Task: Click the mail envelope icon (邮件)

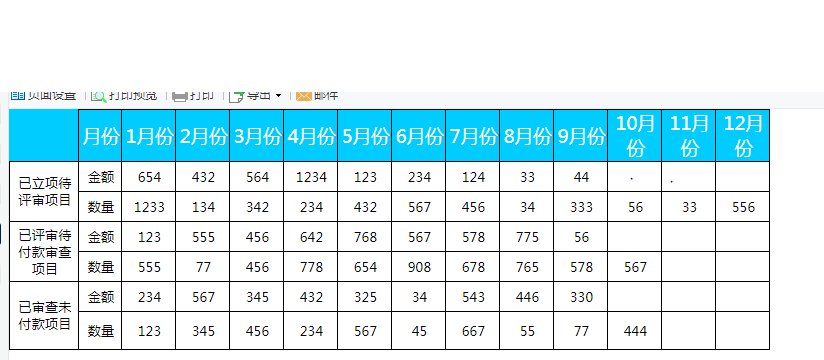Action: click(304, 95)
